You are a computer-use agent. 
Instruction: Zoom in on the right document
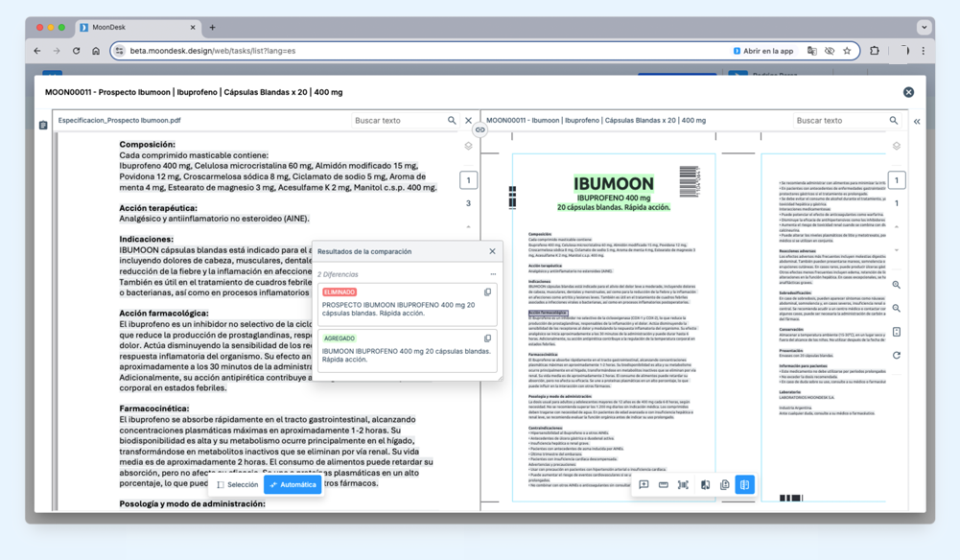coord(896,285)
